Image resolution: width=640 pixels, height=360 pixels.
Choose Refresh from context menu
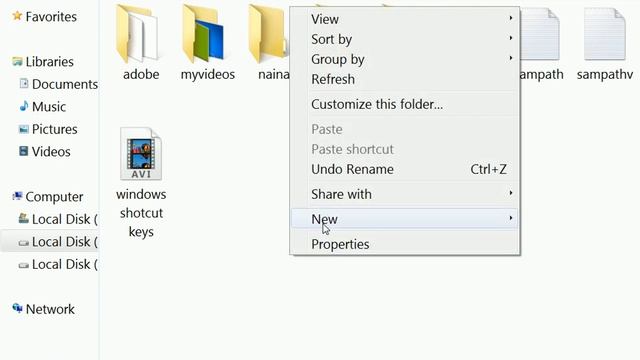[x=404, y=79]
